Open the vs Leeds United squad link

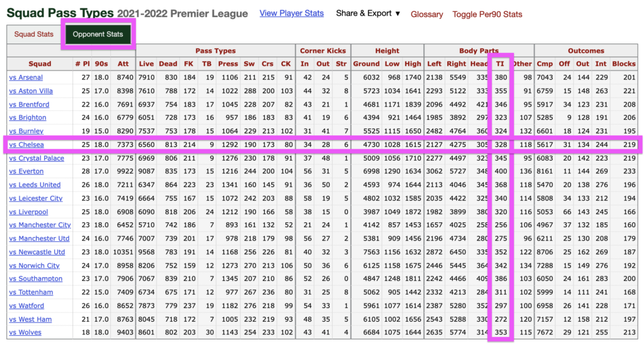35,185
